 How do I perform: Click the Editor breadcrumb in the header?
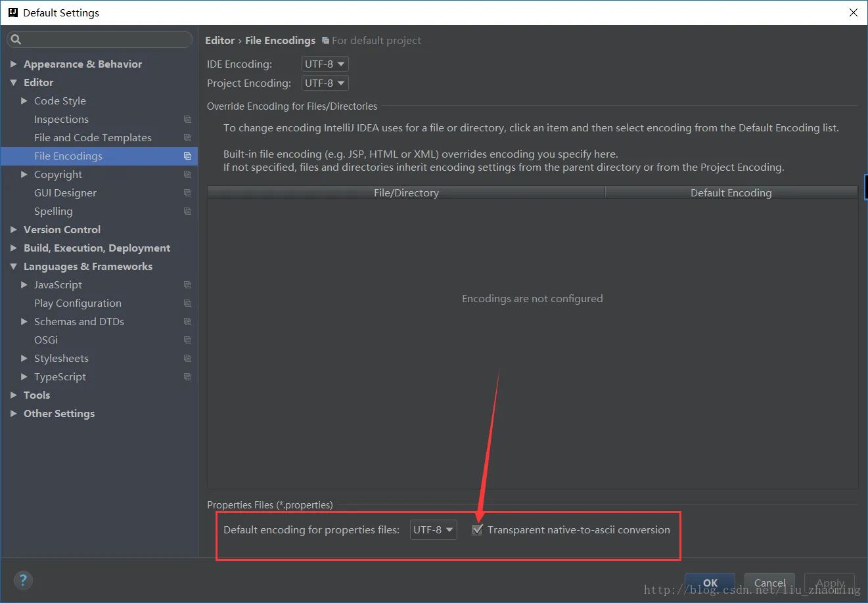tap(219, 41)
